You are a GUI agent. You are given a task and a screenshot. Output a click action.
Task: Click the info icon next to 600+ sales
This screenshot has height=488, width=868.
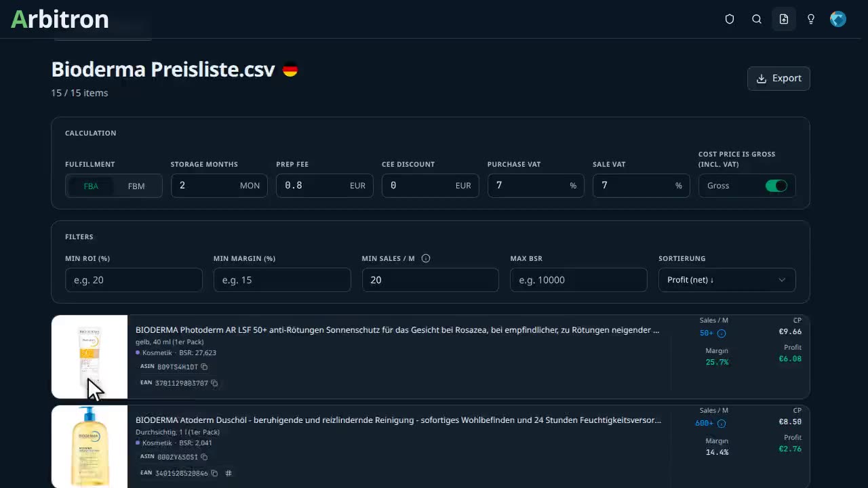click(x=722, y=424)
